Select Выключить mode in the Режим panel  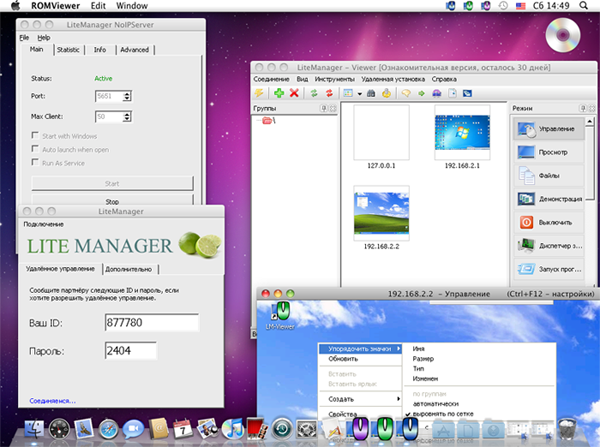(549, 222)
